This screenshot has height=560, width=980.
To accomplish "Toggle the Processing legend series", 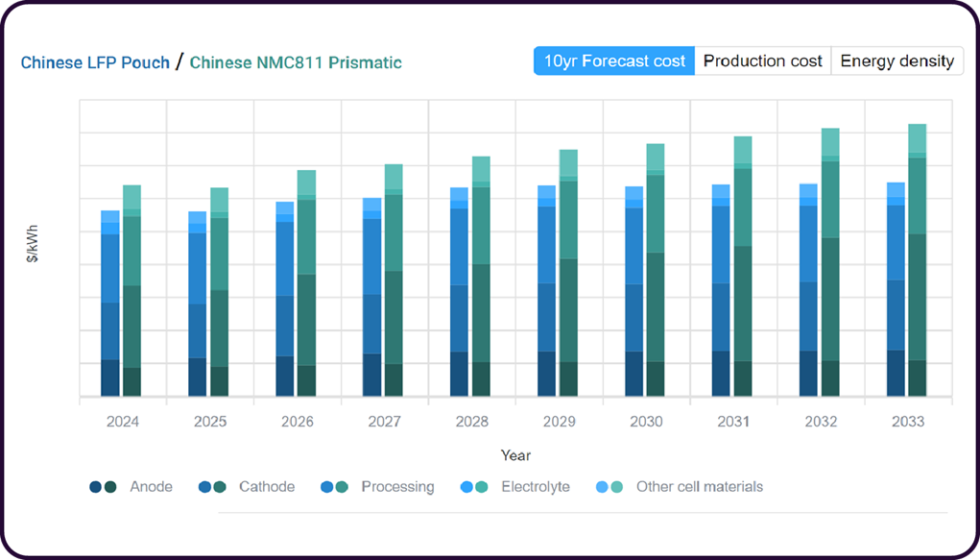I will [x=397, y=487].
